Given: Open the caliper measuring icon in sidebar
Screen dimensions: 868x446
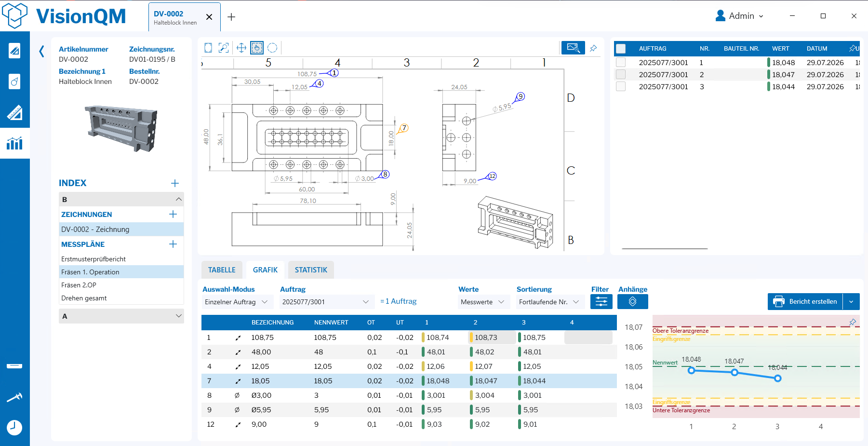Looking at the screenshot, I should 14,397.
